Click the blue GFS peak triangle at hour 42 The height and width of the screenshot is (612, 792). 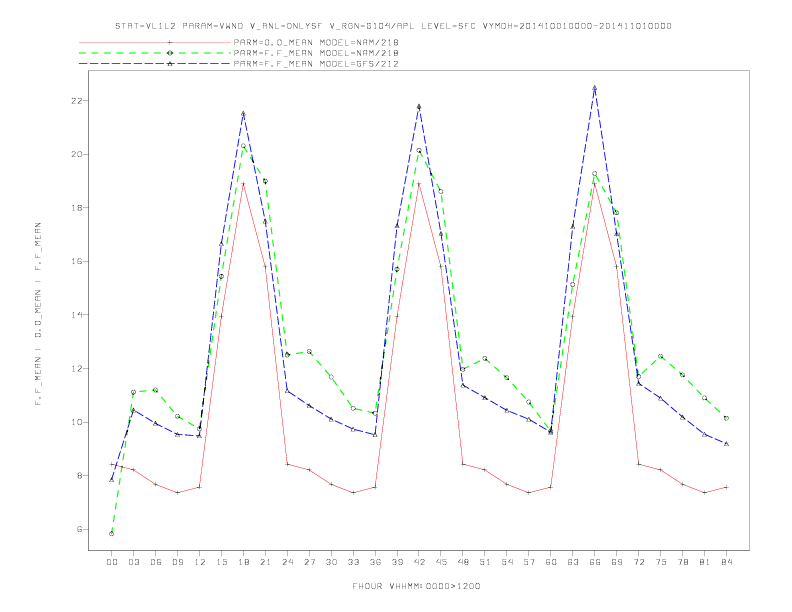419,107
